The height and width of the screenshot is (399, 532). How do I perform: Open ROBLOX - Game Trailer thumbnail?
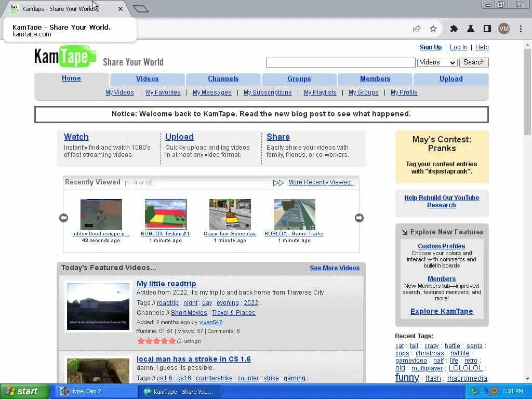coord(295,215)
